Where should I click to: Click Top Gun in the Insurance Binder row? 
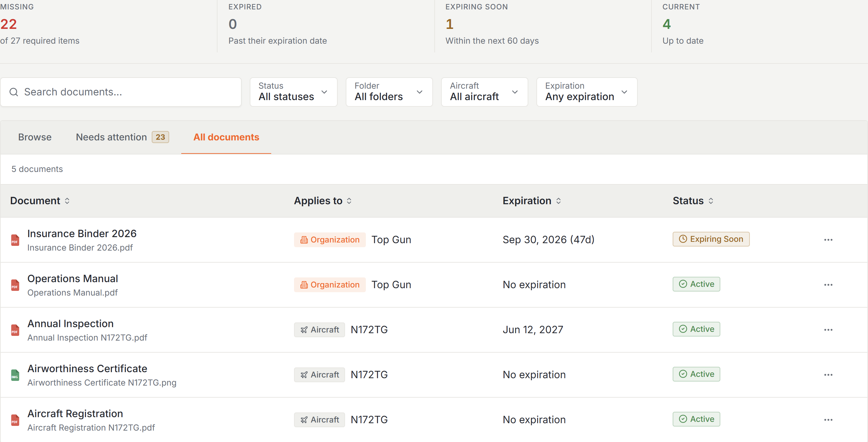(391, 240)
